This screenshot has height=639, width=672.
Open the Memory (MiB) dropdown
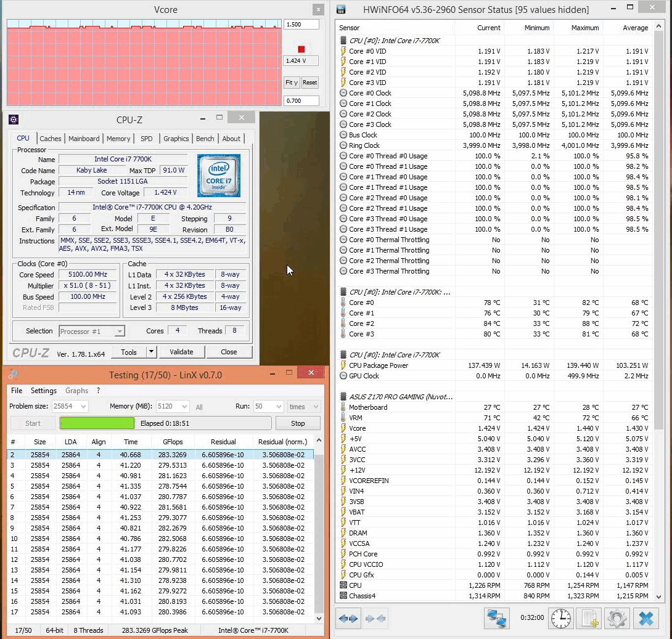(184, 406)
